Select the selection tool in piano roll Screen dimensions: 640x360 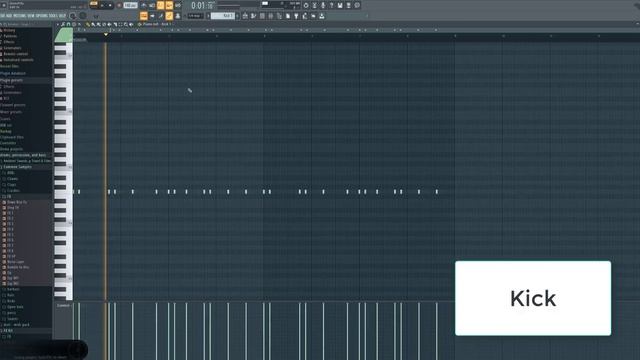click(x=120, y=24)
